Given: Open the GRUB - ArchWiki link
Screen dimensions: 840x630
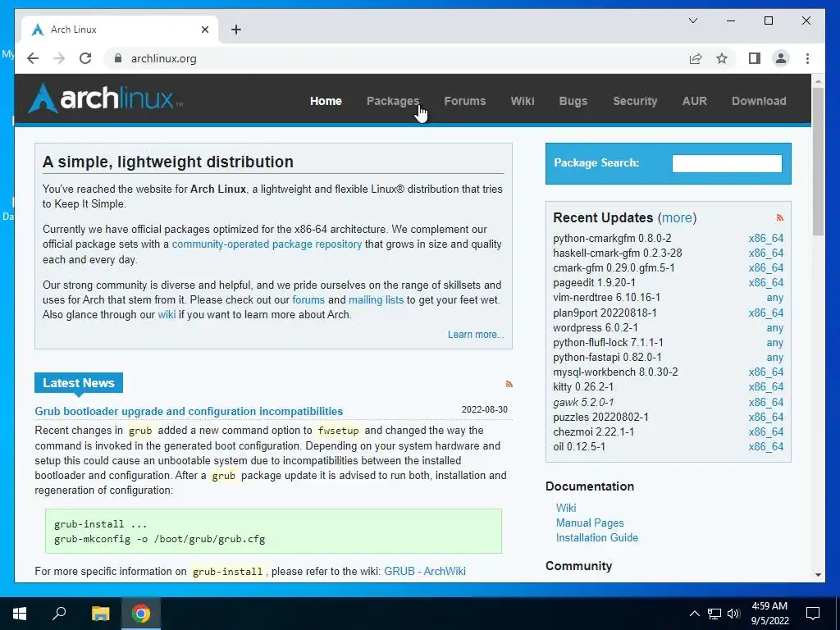Looking at the screenshot, I should tap(425, 571).
